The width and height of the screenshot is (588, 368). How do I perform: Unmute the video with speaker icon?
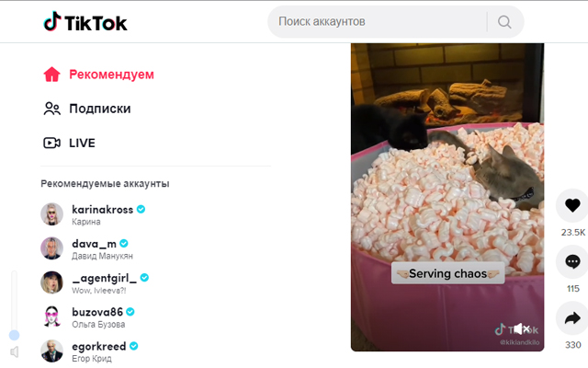click(521, 329)
